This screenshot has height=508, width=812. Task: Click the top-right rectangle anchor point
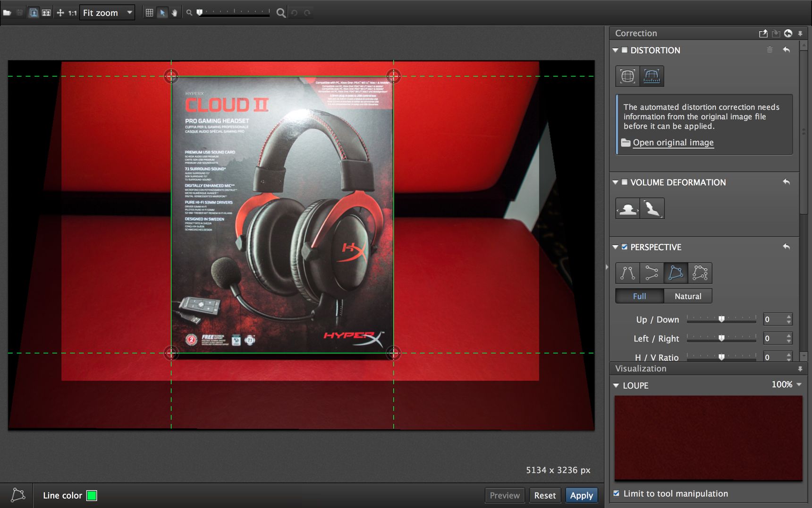(x=393, y=76)
